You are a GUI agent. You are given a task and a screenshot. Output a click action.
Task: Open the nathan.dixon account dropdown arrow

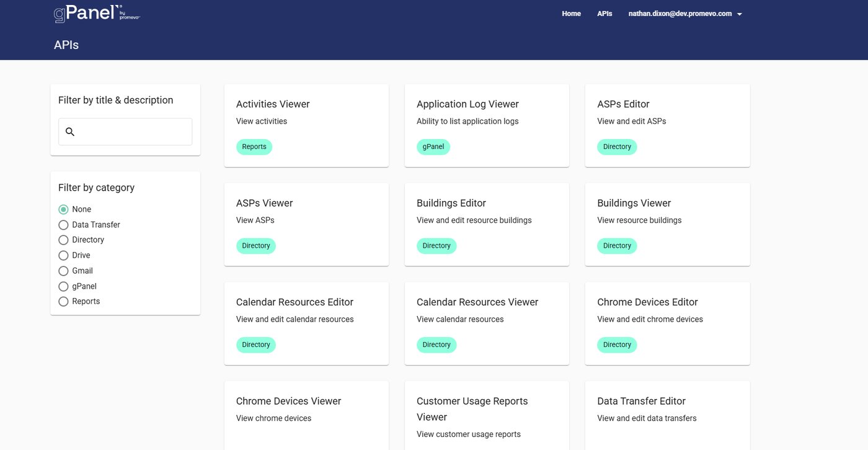pyautogui.click(x=739, y=14)
